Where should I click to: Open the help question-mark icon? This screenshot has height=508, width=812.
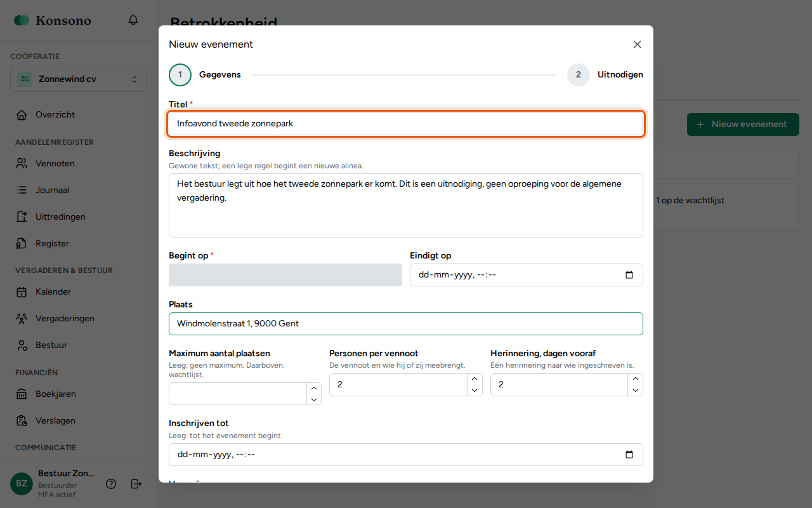[111, 484]
